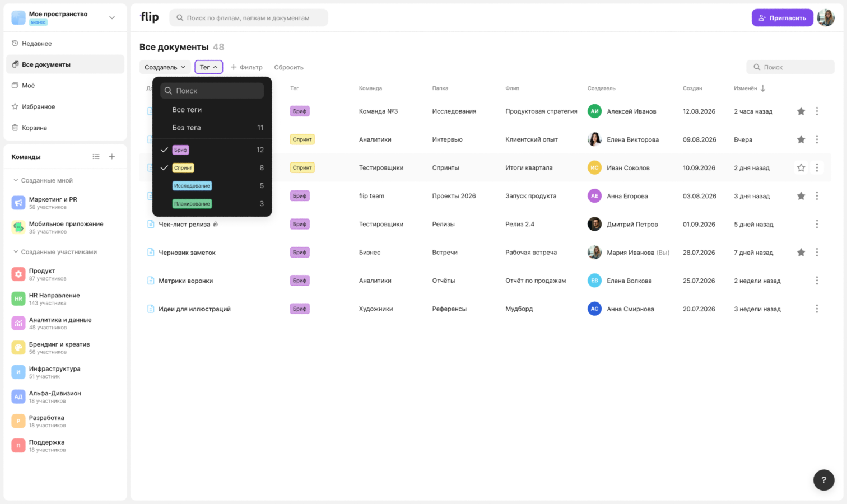Open more options for Алексей Иванов row
Viewport: 847px width, 504px height.
pos(817,111)
